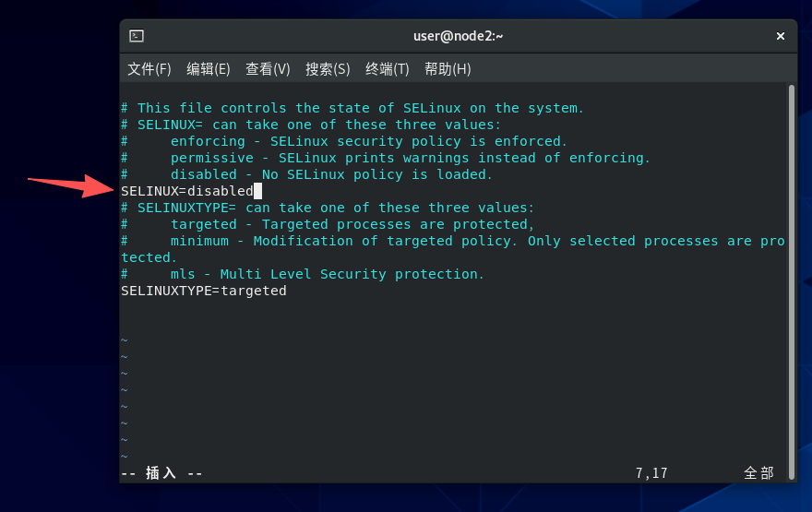The image size is (812, 512).
Task: Click the terminal vertical scrollbar
Action: pyautogui.click(x=792, y=282)
